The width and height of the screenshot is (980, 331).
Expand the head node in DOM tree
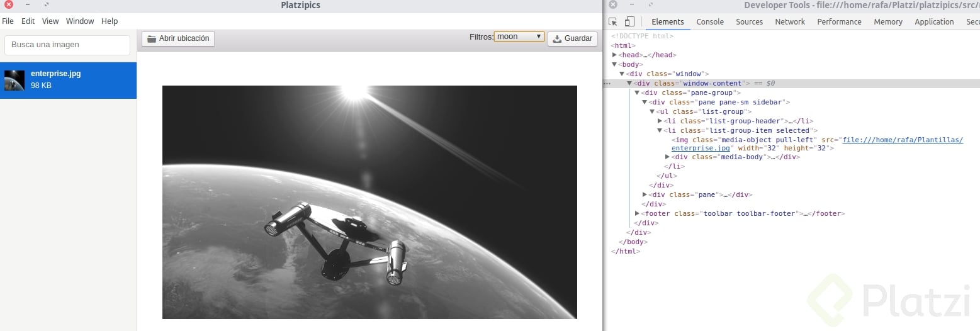[615, 55]
